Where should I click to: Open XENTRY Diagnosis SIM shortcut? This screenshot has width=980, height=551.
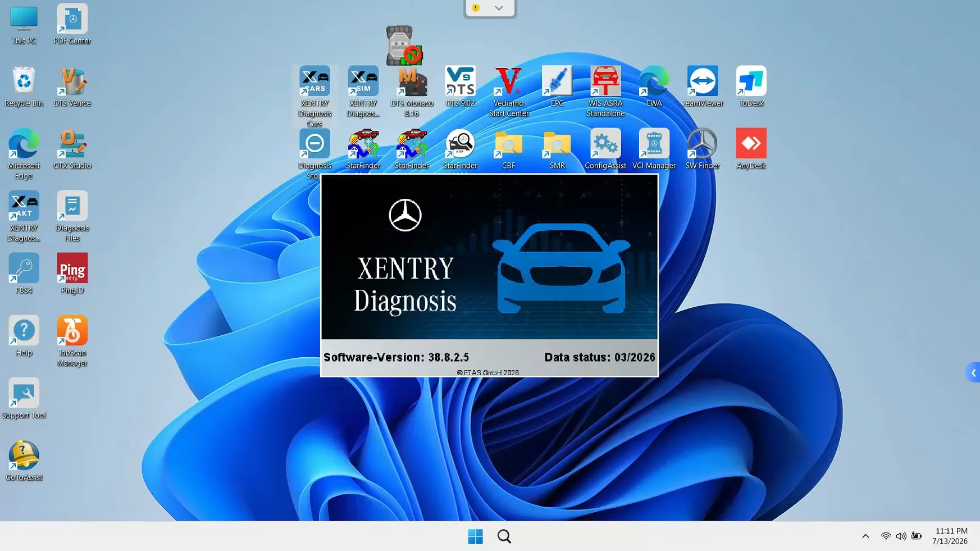[x=363, y=82]
